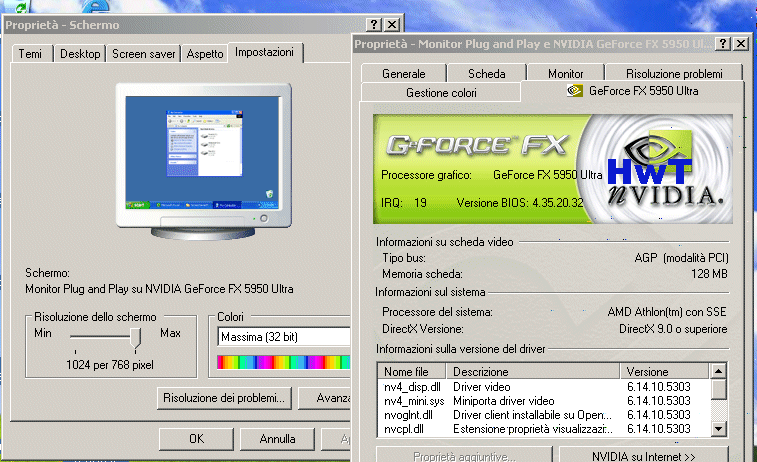
Task: Click the monitor preview image
Action: (x=203, y=160)
